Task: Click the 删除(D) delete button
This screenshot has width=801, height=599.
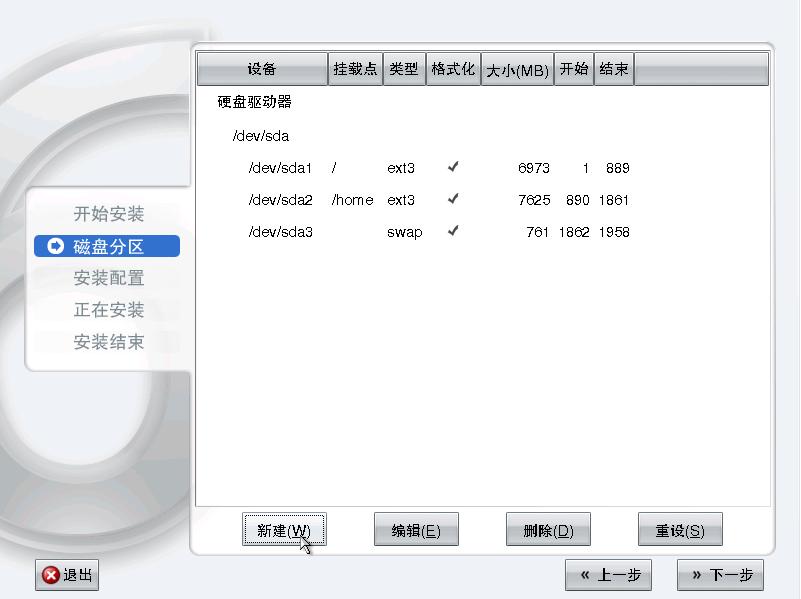Action: 548,530
